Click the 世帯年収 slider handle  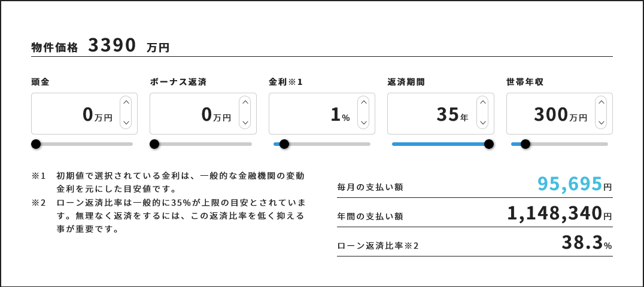click(525, 144)
